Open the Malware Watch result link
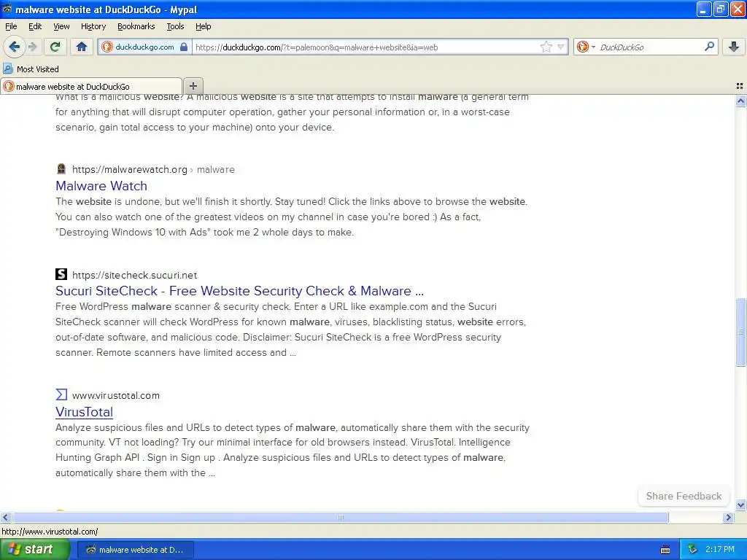The image size is (747, 560). [101, 186]
